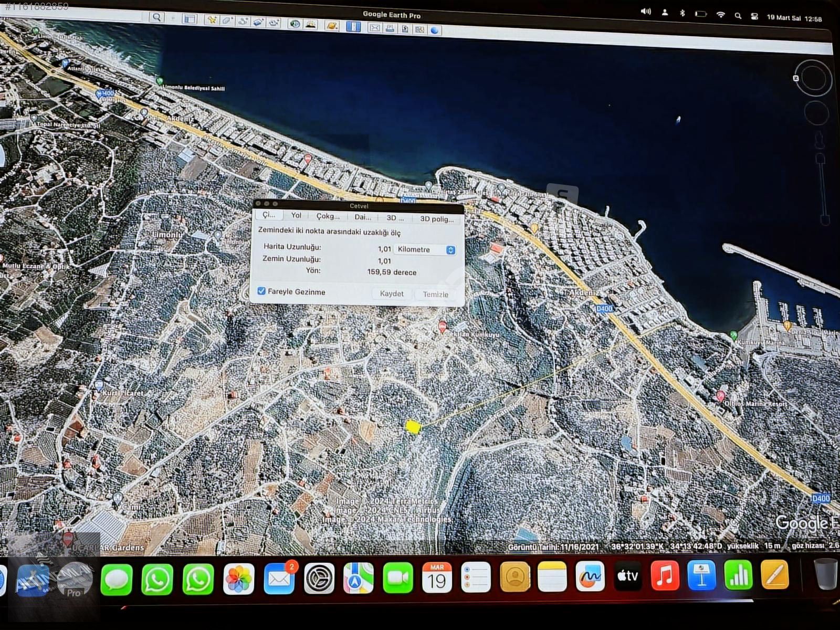Click the Add Placemark pushpin icon
Image resolution: width=840 pixels, height=630 pixels.
coord(212,20)
